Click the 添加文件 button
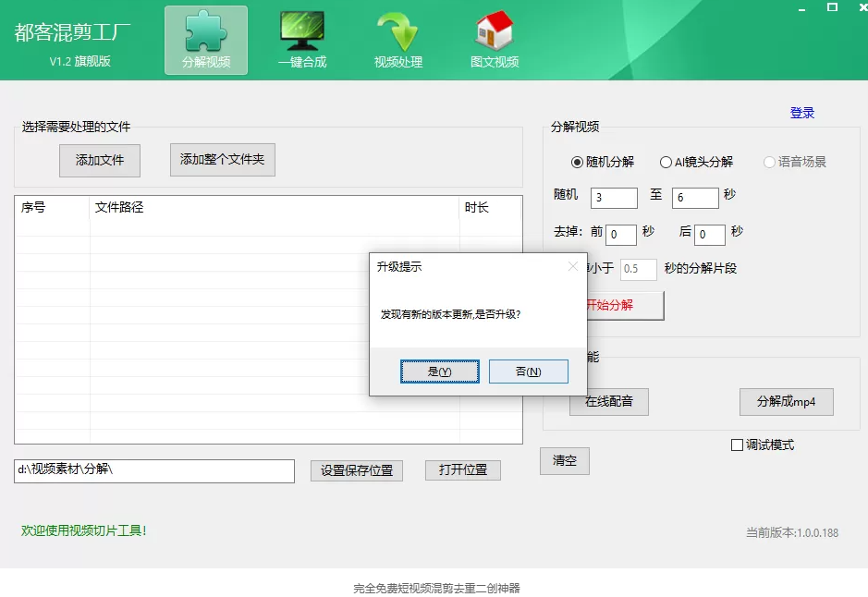868x597 pixels. tap(100, 161)
